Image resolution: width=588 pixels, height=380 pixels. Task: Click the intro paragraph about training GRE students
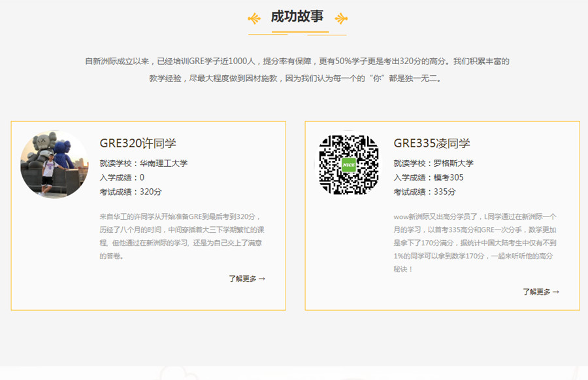click(x=297, y=69)
